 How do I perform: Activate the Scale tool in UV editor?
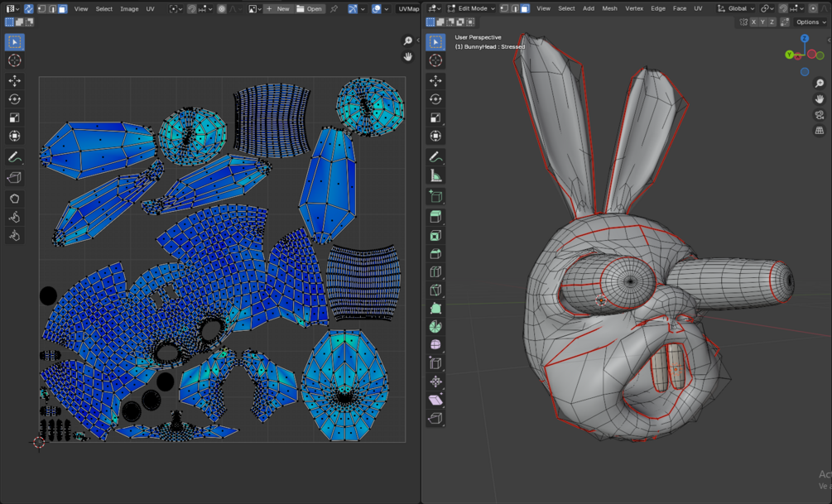coord(14,118)
